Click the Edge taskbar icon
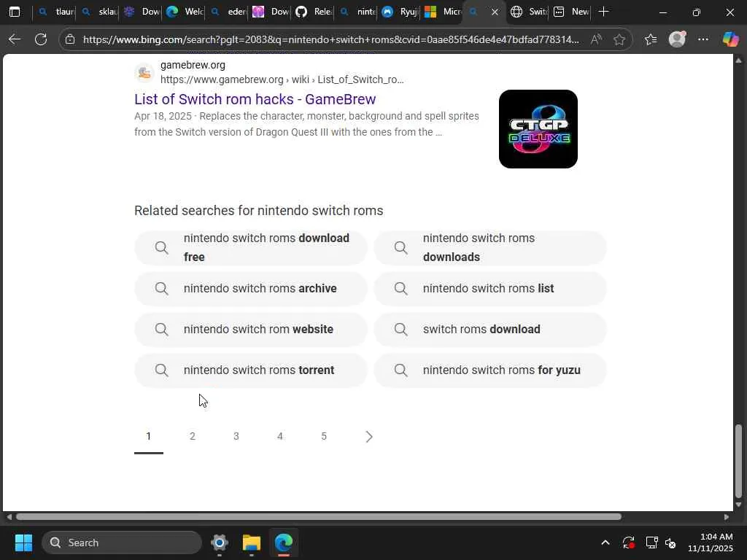Screen dimensions: 747x560 [x=284, y=542]
